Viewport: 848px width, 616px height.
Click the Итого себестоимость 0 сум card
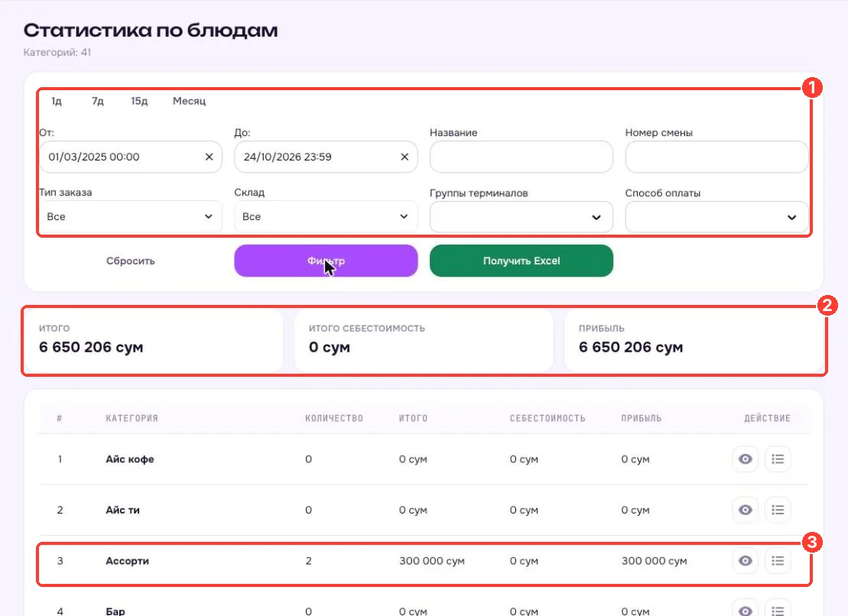(x=424, y=340)
